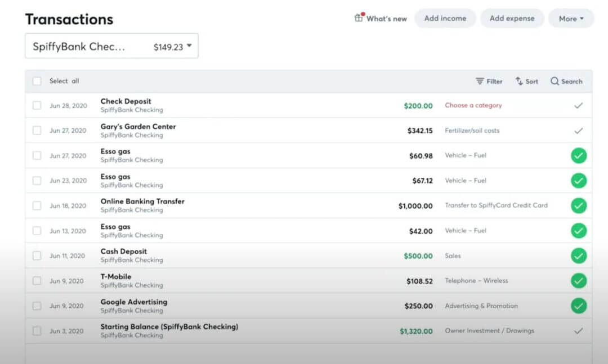Enable the Select all checkbox
The height and width of the screenshot is (364, 608).
37,81
